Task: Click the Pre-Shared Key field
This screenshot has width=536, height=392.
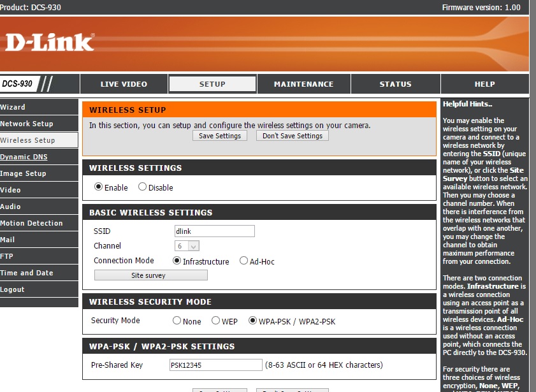Action: click(215, 365)
